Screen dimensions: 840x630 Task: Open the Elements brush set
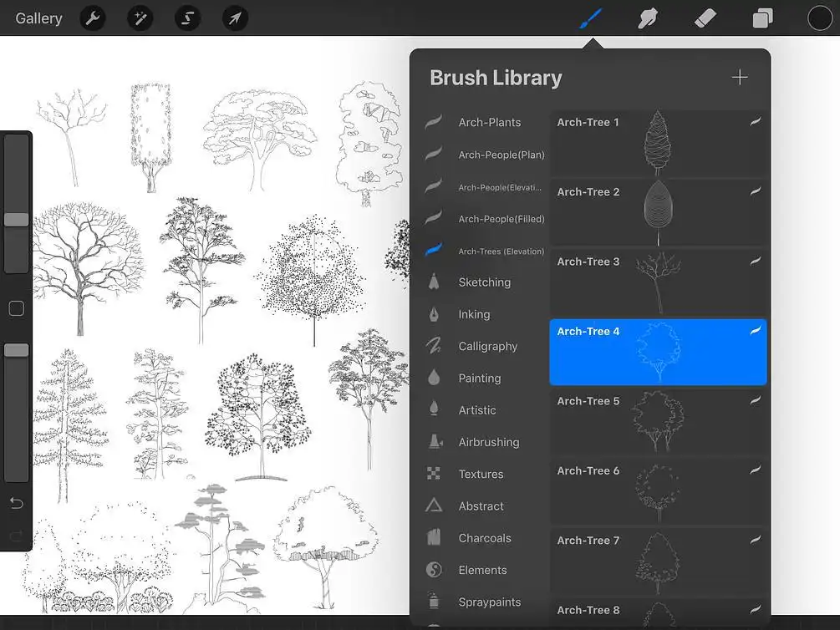pos(482,570)
